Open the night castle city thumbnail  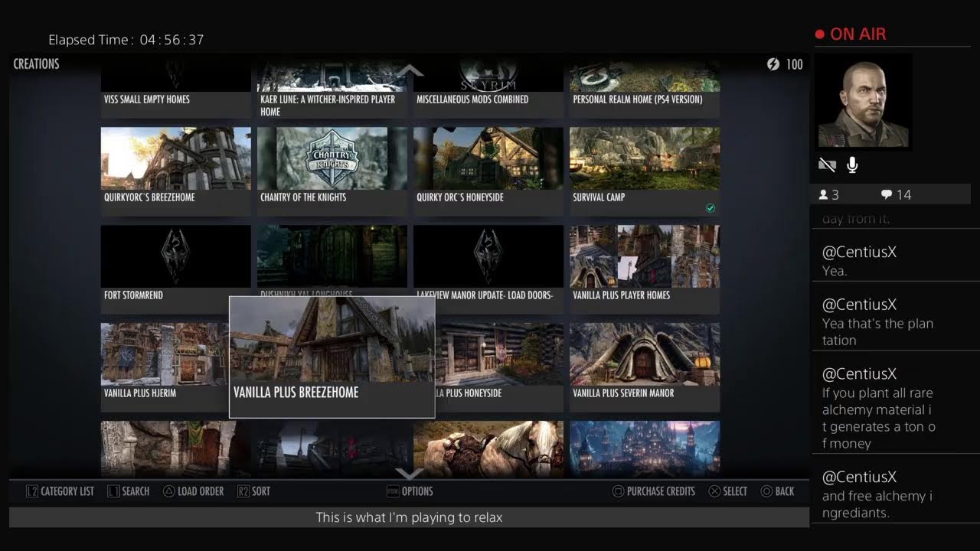coord(645,449)
